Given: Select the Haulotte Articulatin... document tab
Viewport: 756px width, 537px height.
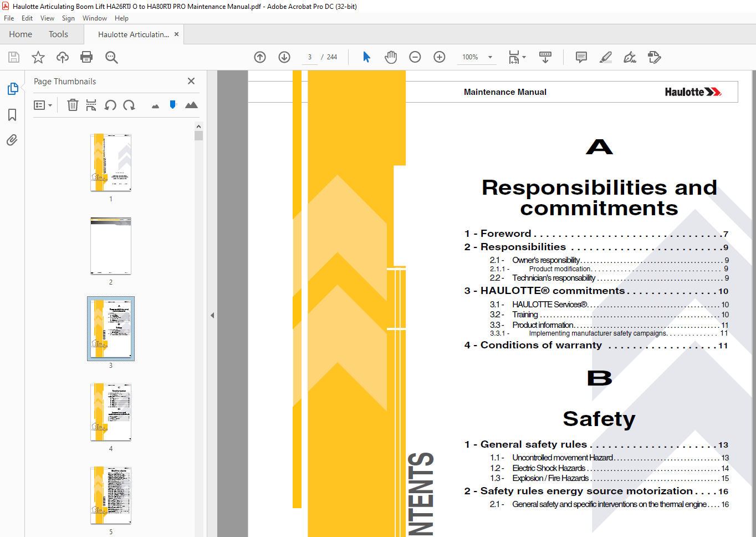Looking at the screenshot, I should coord(134,34).
